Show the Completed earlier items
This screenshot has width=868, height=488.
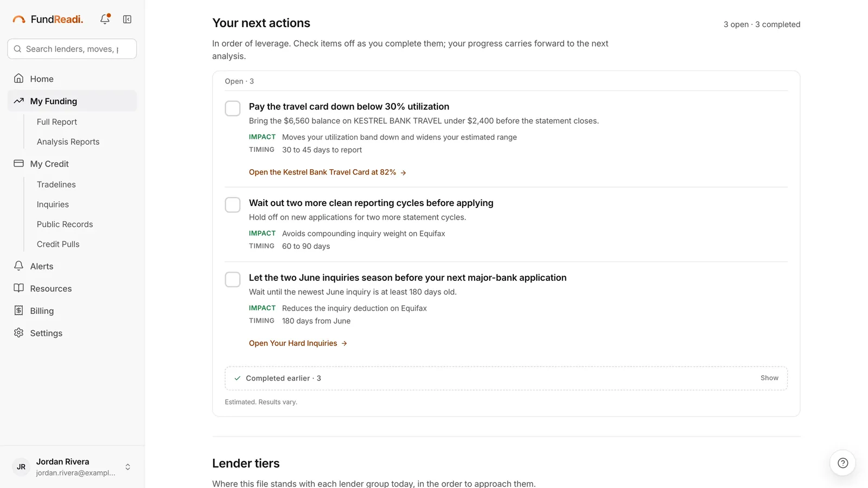coord(769,378)
